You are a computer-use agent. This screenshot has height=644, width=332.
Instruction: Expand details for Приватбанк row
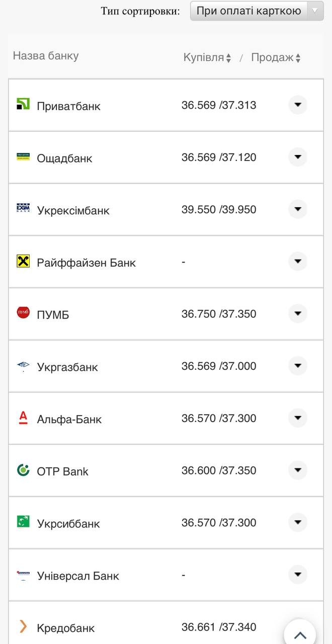coord(297,105)
